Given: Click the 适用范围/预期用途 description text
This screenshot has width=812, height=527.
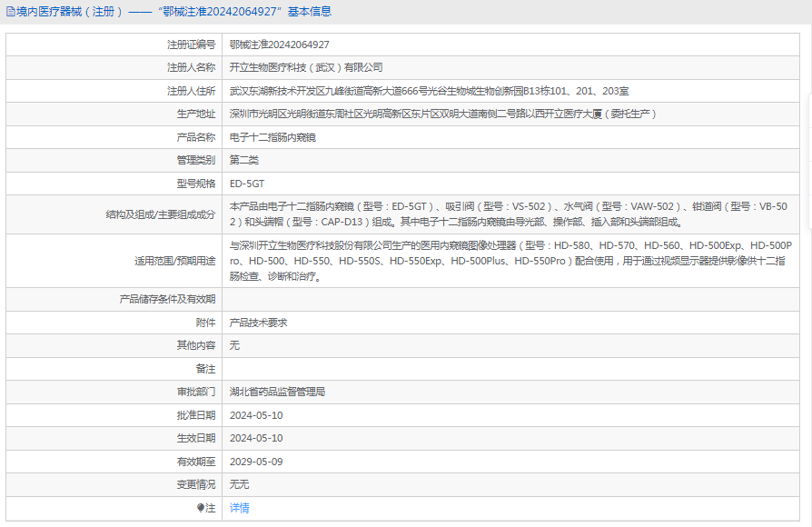Looking at the screenshot, I should 510,261.
